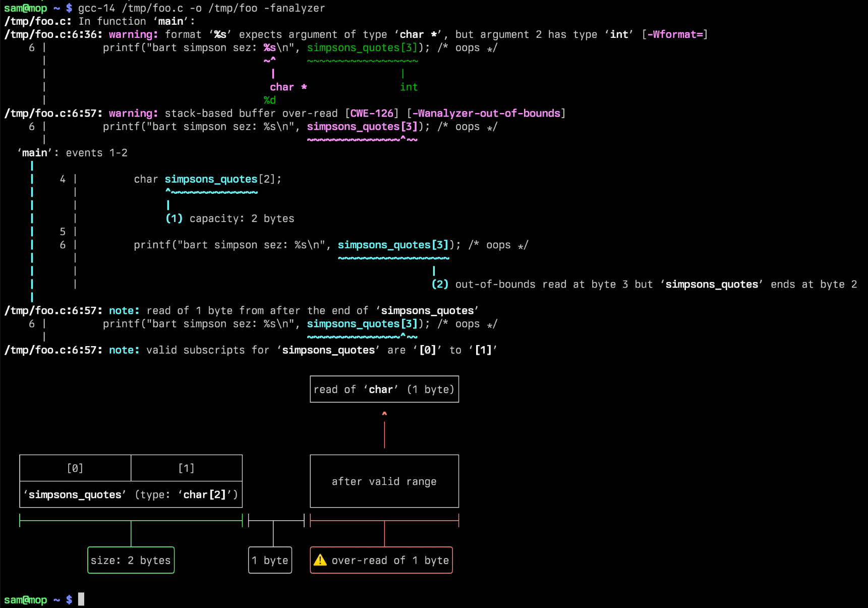This screenshot has height=608, width=868.
Task: Open the -Wformat= option link
Action: tap(675, 34)
